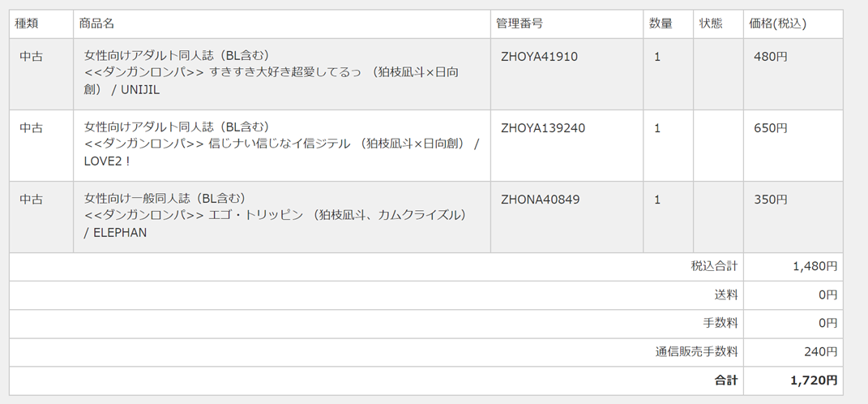Select the product name ending in ELEPHAN
Image resolution: width=868 pixels, height=404 pixels.
276,216
